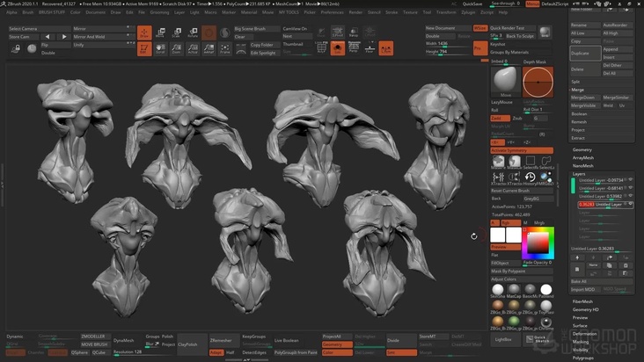Viewport: 644px width, 362px height.
Task: Open the Stroke menu
Action: click(x=392, y=12)
